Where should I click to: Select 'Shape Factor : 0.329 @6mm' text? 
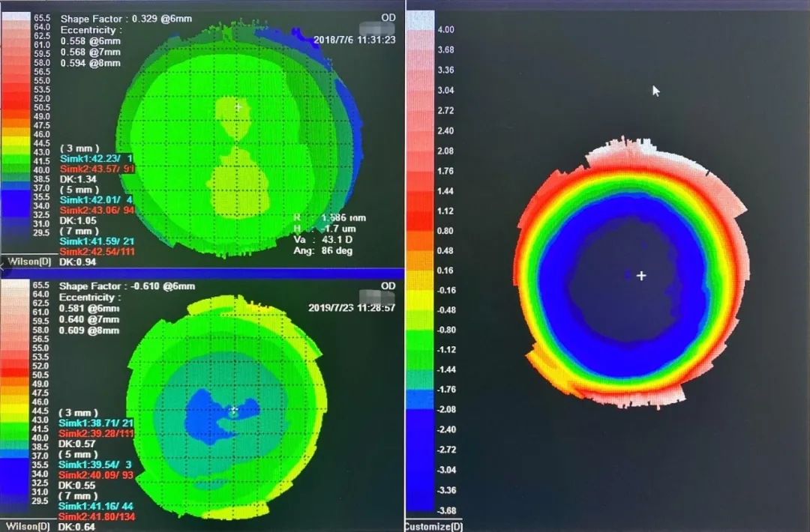126,19
